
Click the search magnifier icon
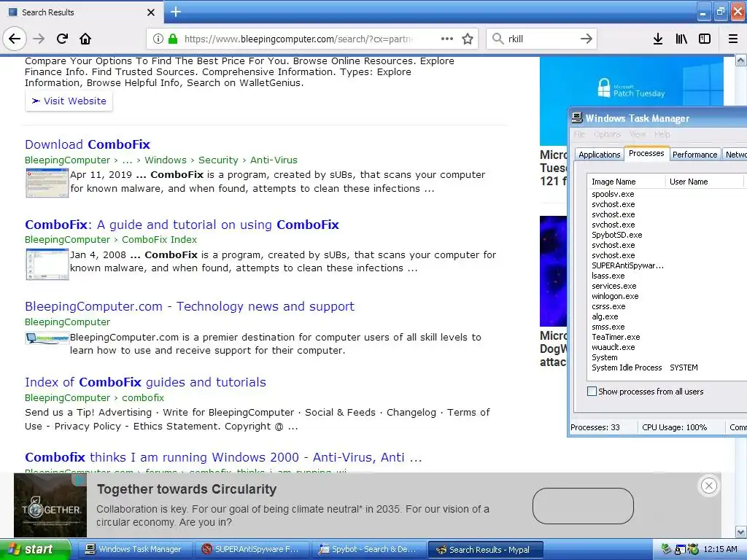tap(498, 39)
